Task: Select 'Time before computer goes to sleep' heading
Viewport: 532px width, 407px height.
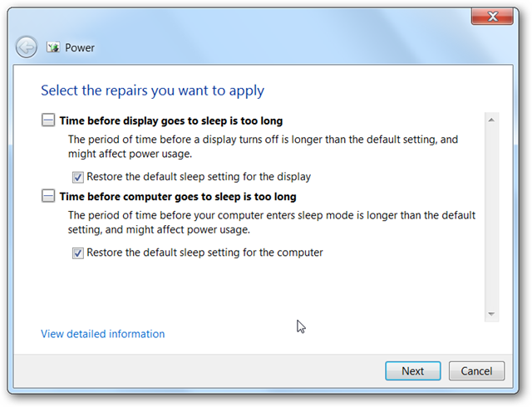Action: [178, 197]
